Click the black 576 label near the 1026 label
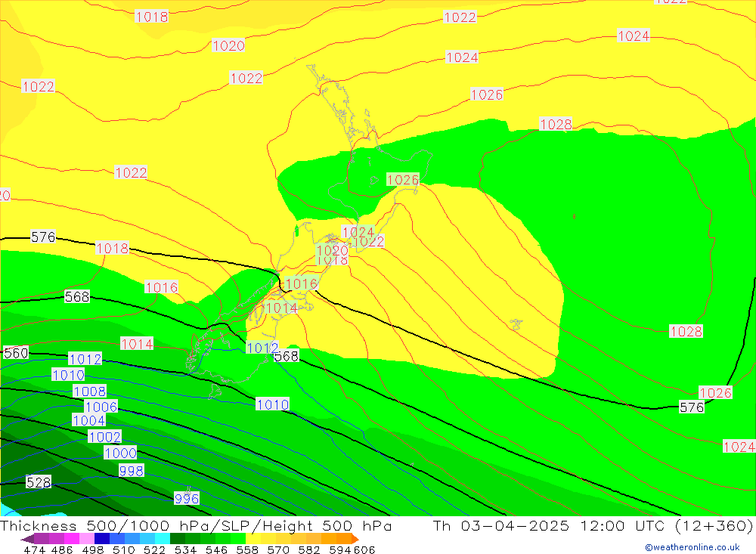Screen dimensions: 756x554 coord(692,407)
